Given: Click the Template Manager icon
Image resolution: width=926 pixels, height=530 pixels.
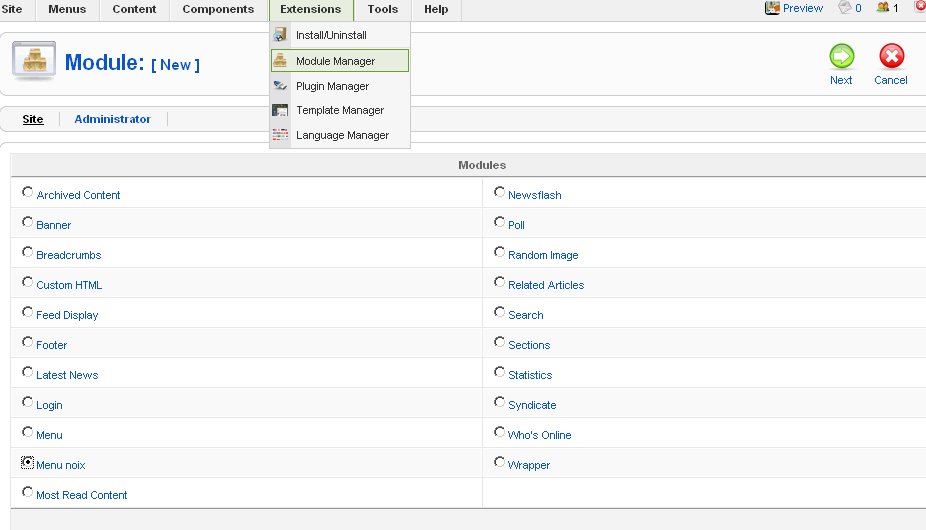Looking at the screenshot, I should click(281, 110).
